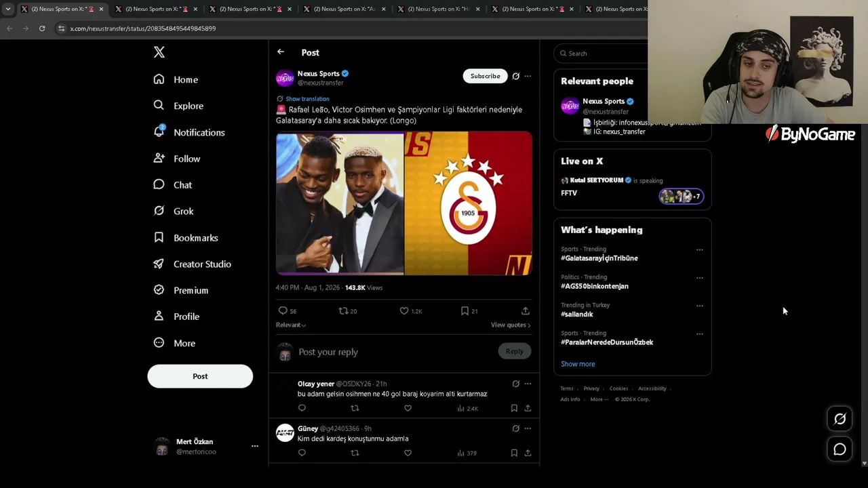Click Show more under What's happening

pyautogui.click(x=578, y=364)
